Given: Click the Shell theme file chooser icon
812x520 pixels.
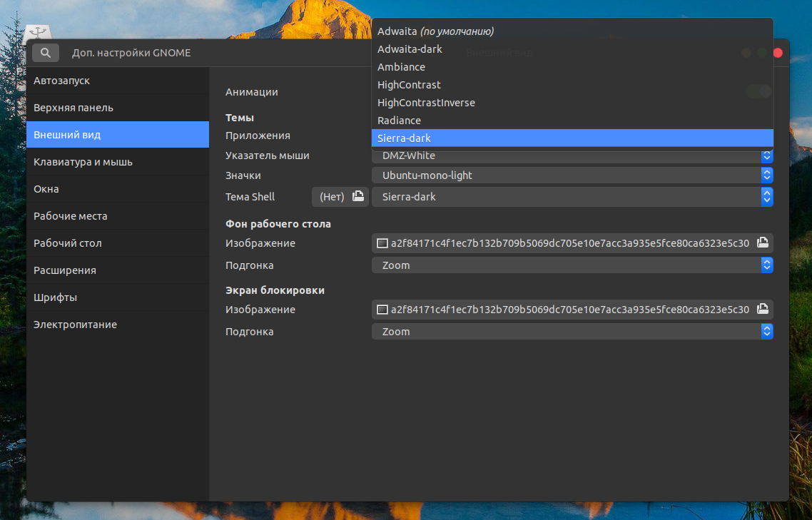Looking at the screenshot, I should pyautogui.click(x=358, y=196).
